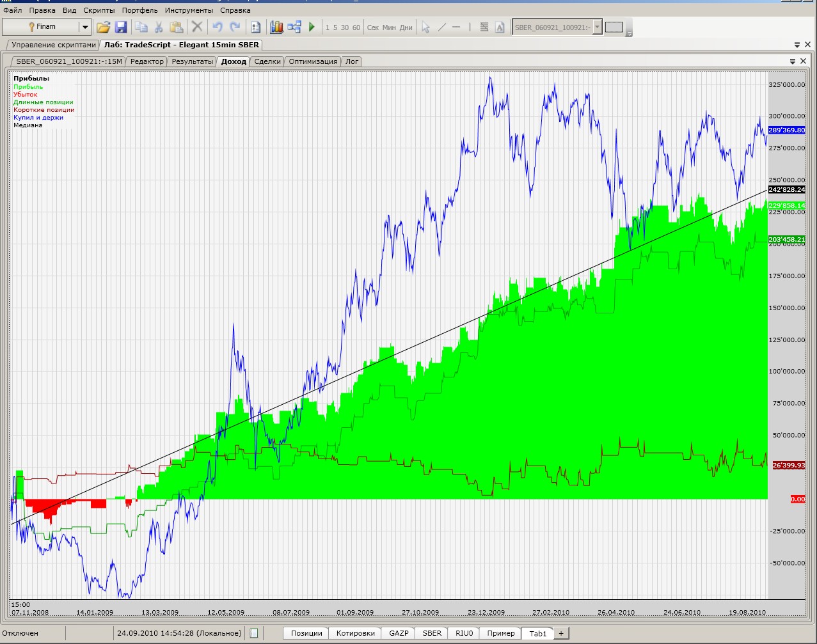Click the color swatch box in toolbar
The width and height of the screenshot is (817, 644).
[x=614, y=27]
